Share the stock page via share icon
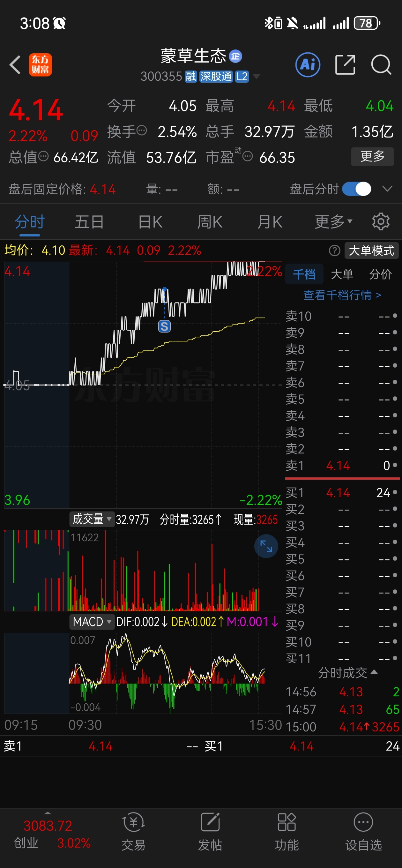Screen dimensions: 402x868 pyautogui.click(x=346, y=64)
